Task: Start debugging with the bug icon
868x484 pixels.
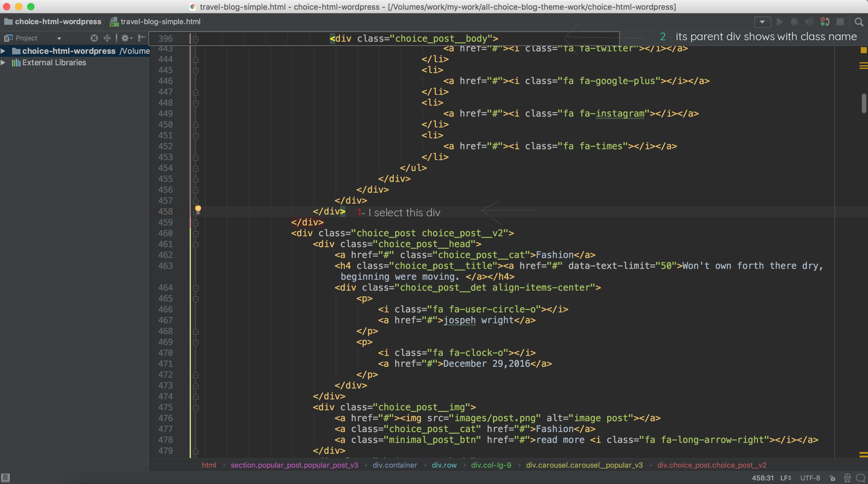Action: [x=795, y=22]
